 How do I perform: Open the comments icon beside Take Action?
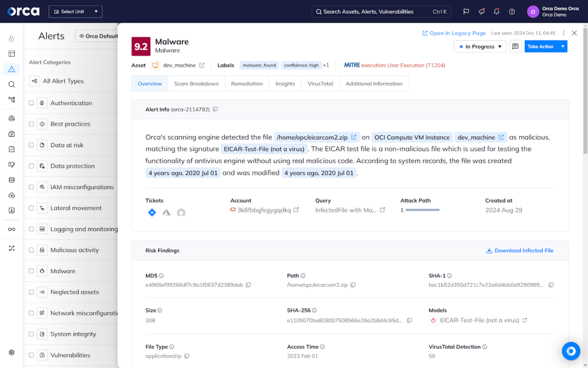pyautogui.click(x=515, y=46)
